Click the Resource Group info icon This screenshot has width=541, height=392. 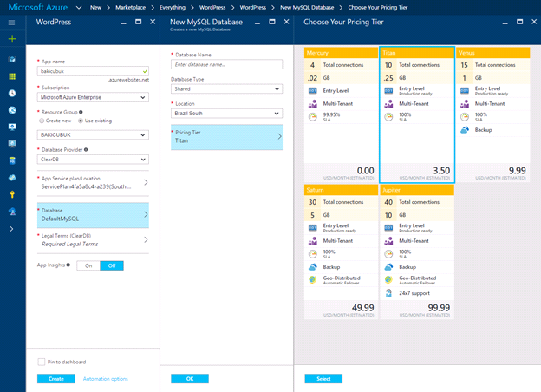tap(81, 112)
